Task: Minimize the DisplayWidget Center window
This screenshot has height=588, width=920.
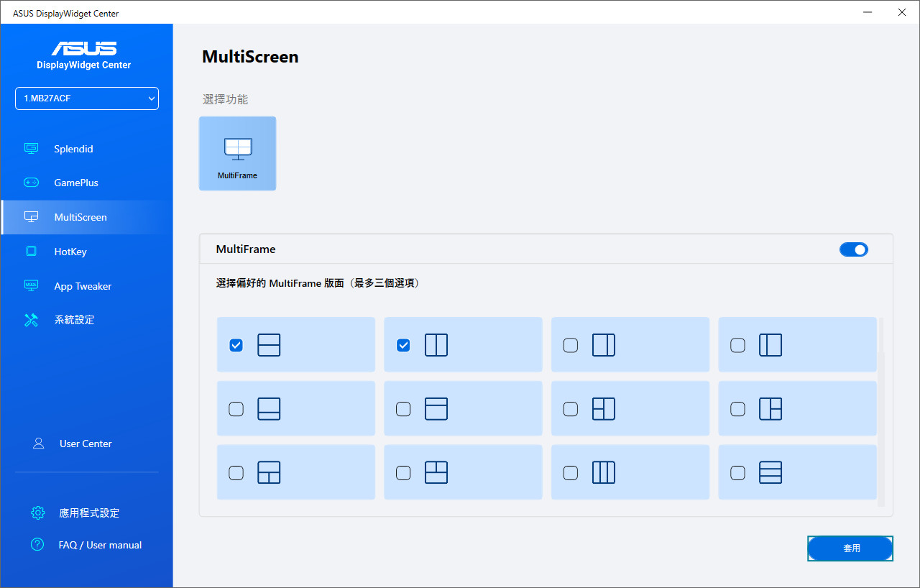Action: [868, 12]
